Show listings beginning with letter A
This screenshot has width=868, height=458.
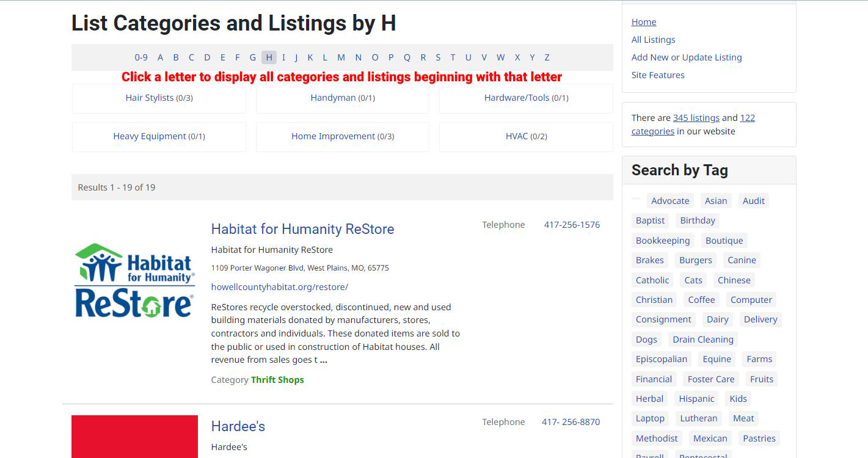(x=160, y=57)
